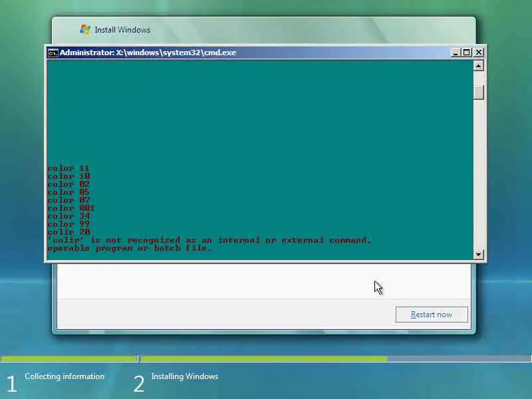Click the 'not recognized' error message line
Image resolution: width=532 pixels, height=399 pixels.
tap(209, 240)
